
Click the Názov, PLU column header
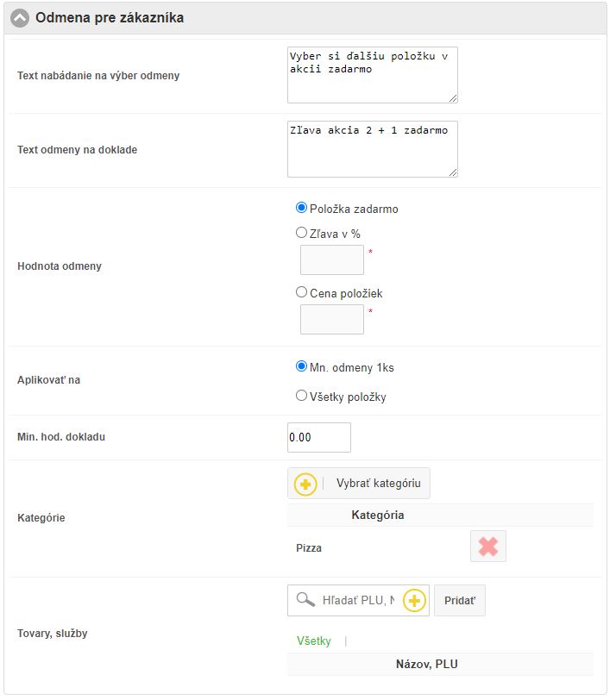tap(439, 664)
